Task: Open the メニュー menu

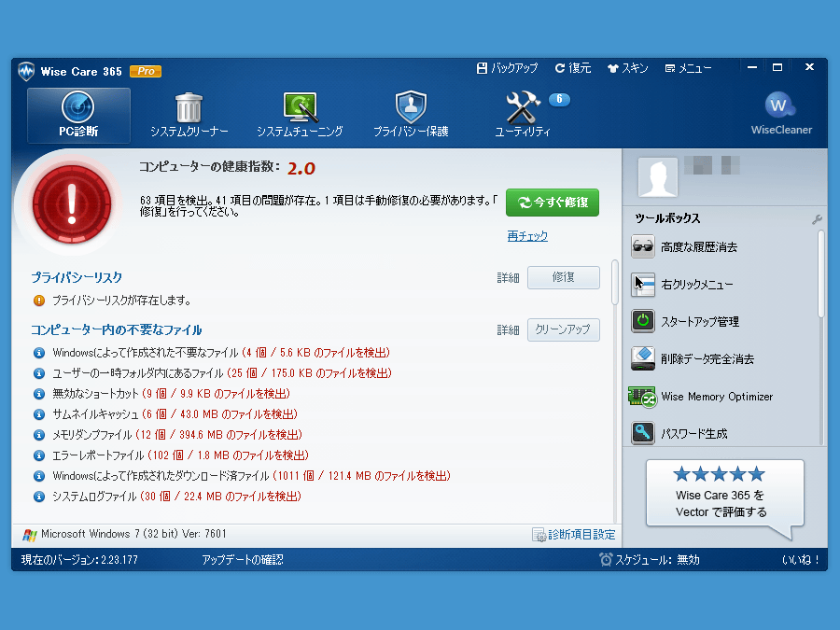Action: [x=689, y=68]
